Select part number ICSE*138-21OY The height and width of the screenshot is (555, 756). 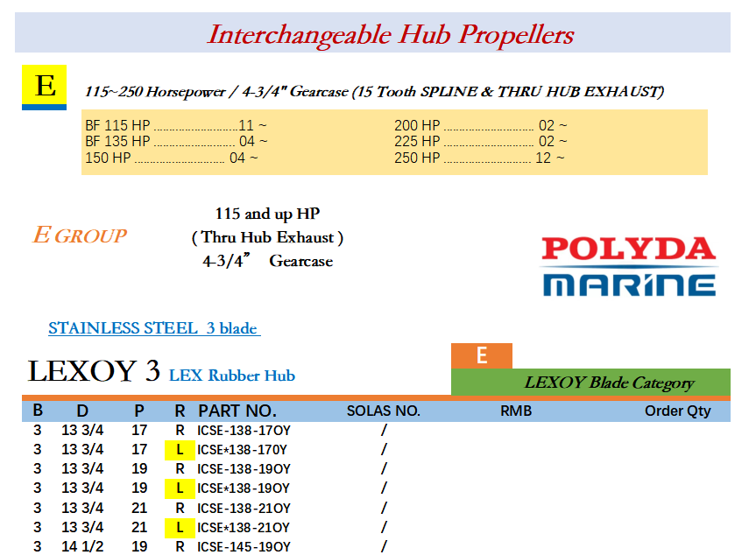point(244,528)
